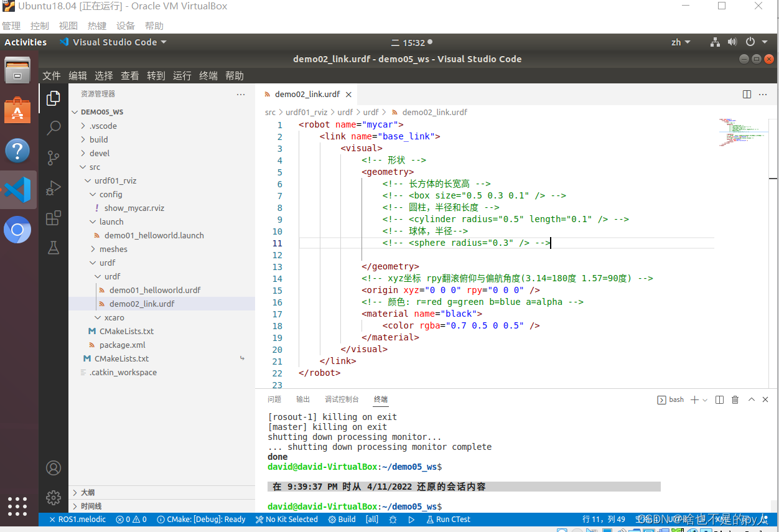Split the terminal panel
779x532 pixels.
pyautogui.click(x=719, y=399)
